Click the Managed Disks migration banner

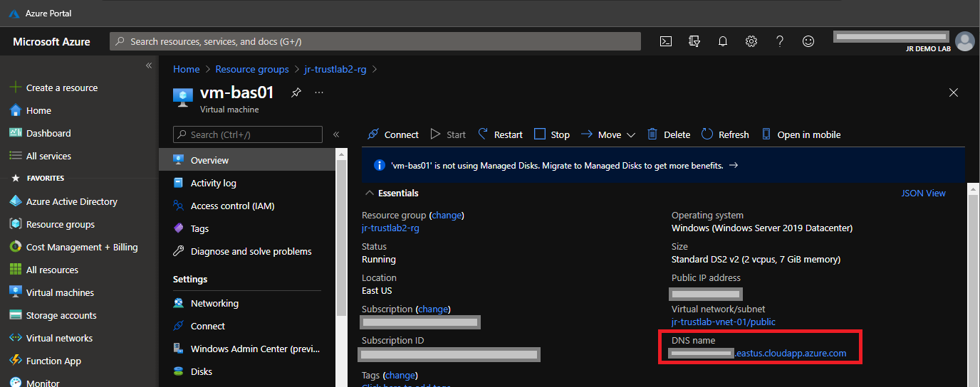point(663,165)
